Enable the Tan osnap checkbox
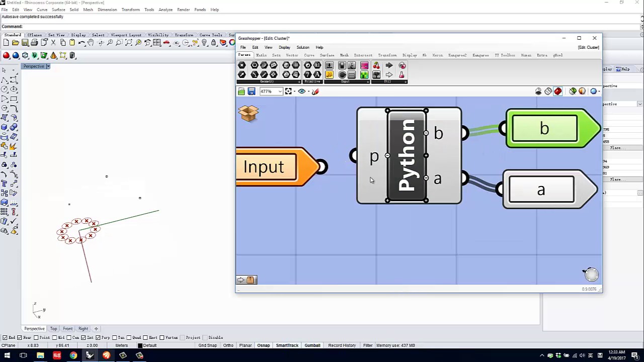Image resolution: width=644 pixels, height=362 pixels. coord(115,337)
